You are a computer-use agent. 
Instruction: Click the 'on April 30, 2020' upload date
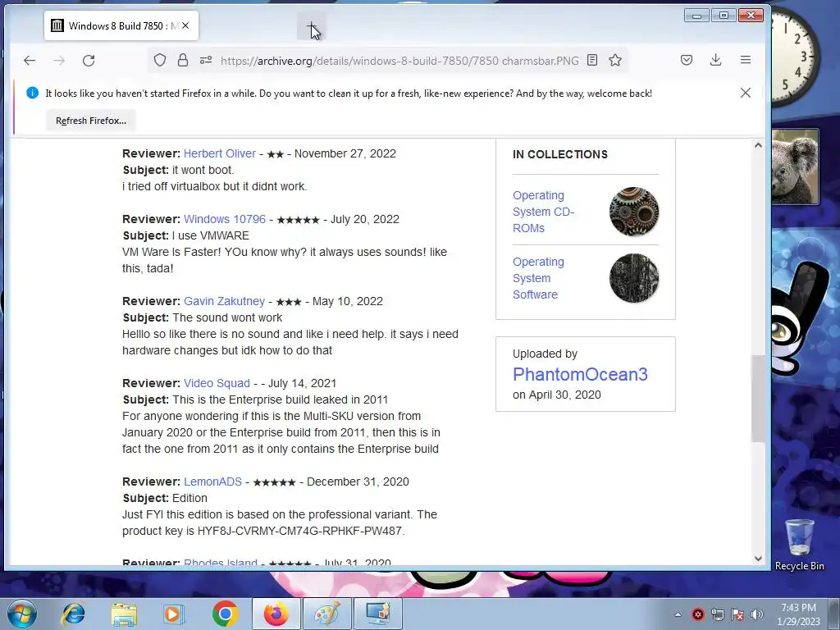click(x=557, y=395)
